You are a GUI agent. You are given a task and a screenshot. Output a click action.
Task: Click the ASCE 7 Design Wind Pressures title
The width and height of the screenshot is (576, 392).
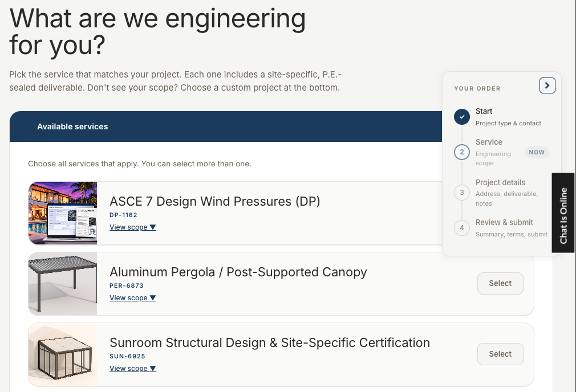point(215,201)
